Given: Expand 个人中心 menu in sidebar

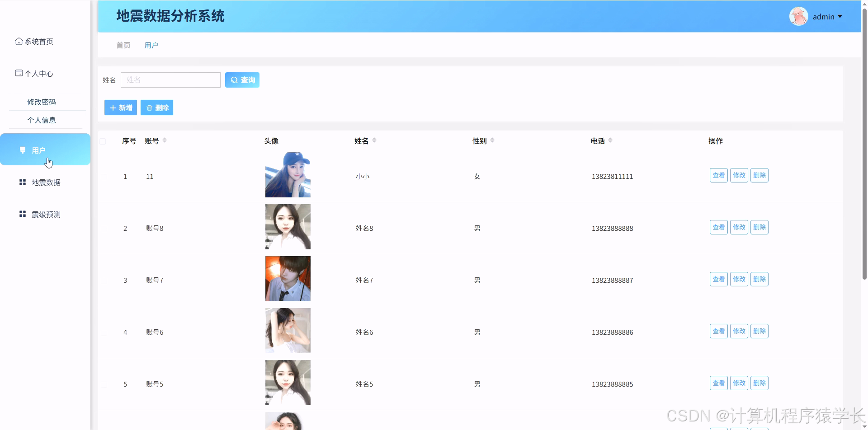Looking at the screenshot, I should (34, 74).
